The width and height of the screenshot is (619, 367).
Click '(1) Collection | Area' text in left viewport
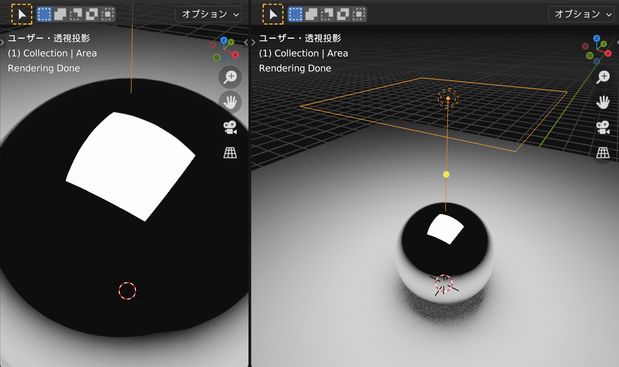tap(52, 53)
